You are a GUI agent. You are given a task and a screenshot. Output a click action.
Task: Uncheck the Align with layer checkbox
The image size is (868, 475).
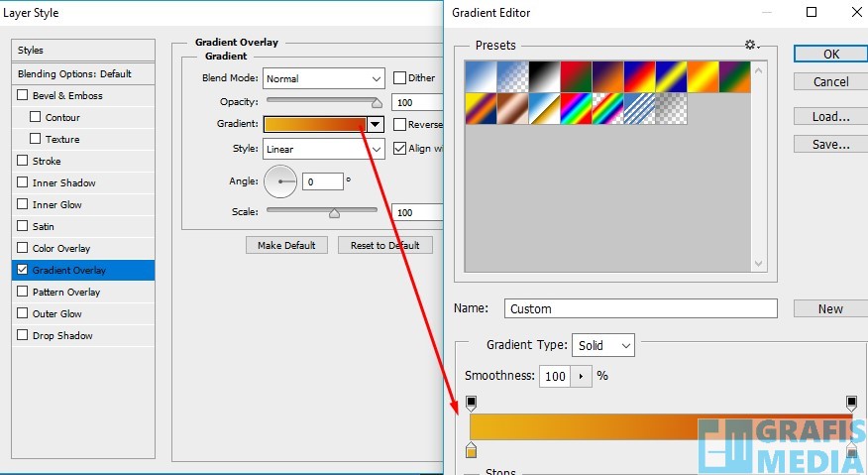click(399, 148)
